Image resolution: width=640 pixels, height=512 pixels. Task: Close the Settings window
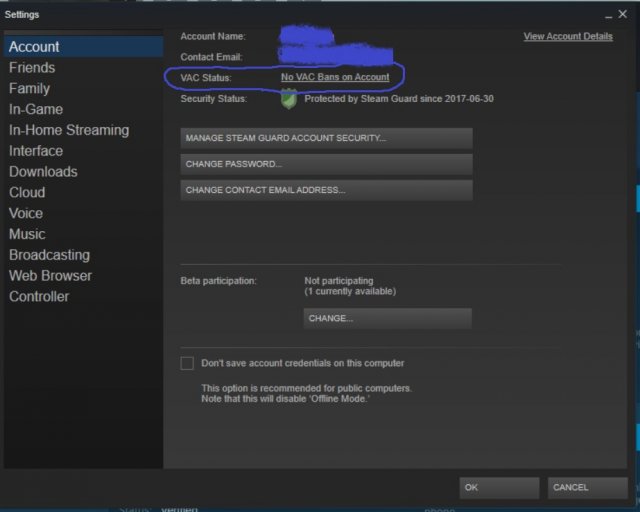click(623, 14)
